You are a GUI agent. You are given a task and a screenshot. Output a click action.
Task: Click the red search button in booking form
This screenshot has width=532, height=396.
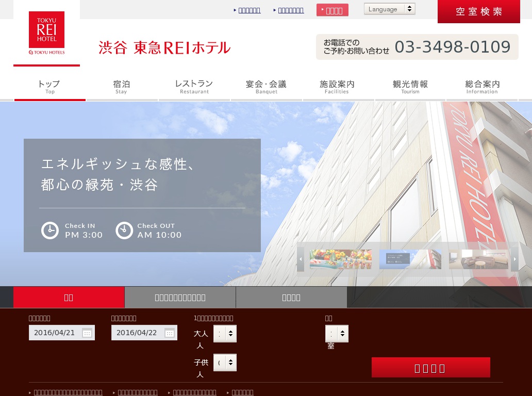[x=431, y=368]
